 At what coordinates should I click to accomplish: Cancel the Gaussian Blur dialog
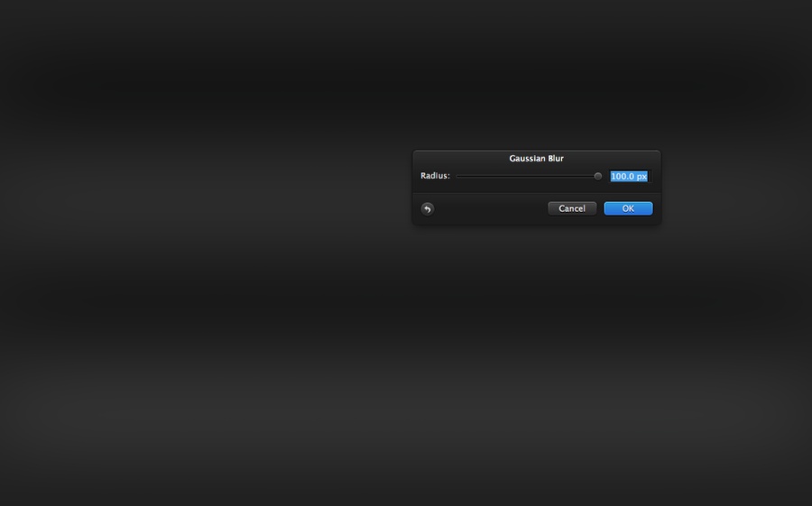[x=572, y=208]
